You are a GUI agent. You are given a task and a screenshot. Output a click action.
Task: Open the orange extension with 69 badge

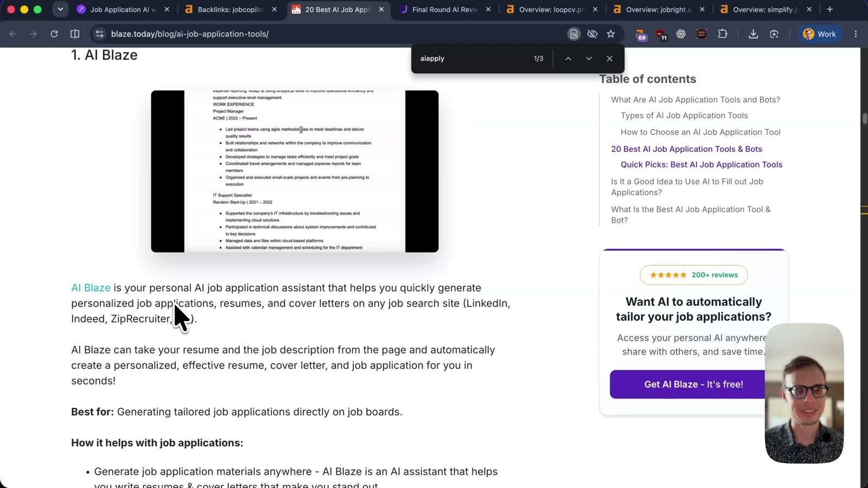pyautogui.click(x=640, y=34)
